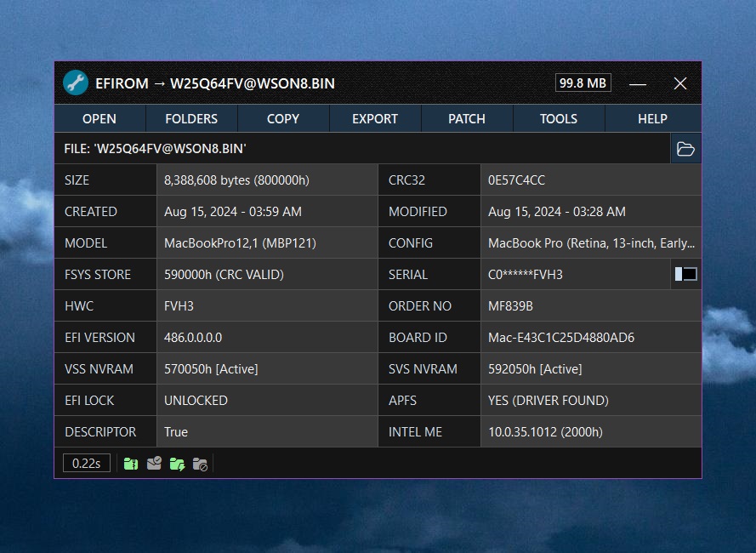Click the SIZE label cell
This screenshot has height=553, width=756.
point(105,180)
